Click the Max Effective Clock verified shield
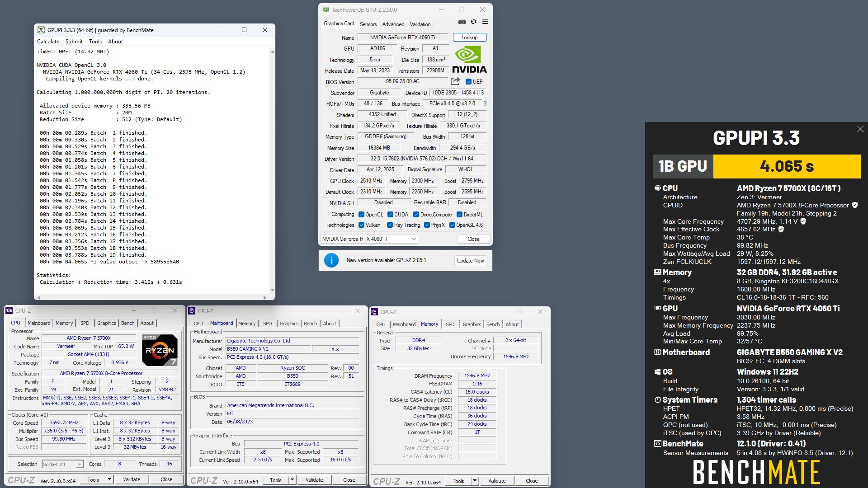868x488 pixels. pyautogui.click(x=781, y=229)
